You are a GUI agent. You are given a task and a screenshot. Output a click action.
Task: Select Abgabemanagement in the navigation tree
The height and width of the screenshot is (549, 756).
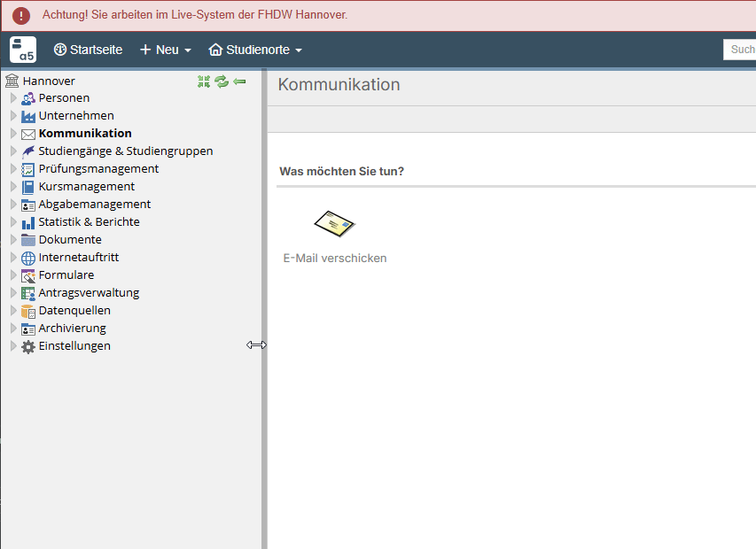tap(95, 205)
